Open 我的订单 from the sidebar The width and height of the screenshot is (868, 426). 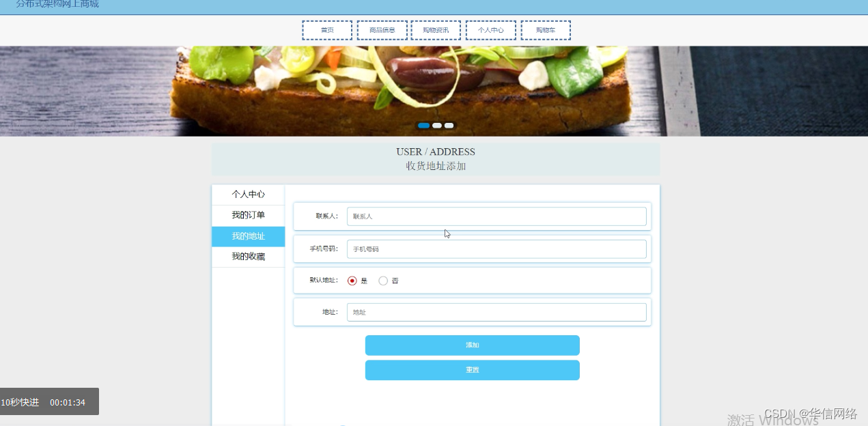pos(248,215)
